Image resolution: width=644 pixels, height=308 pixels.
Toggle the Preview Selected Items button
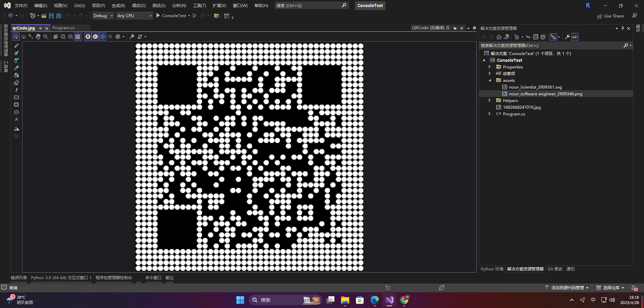[x=575, y=37]
